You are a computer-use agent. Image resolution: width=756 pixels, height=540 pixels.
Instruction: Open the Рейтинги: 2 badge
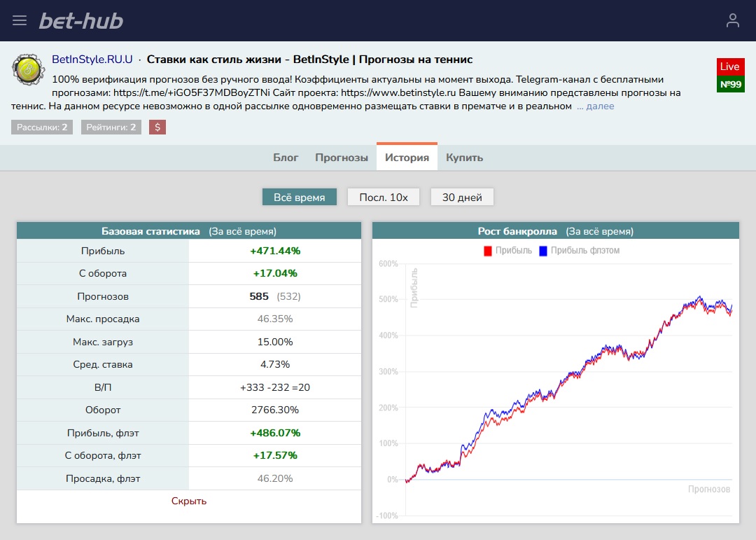click(111, 127)
